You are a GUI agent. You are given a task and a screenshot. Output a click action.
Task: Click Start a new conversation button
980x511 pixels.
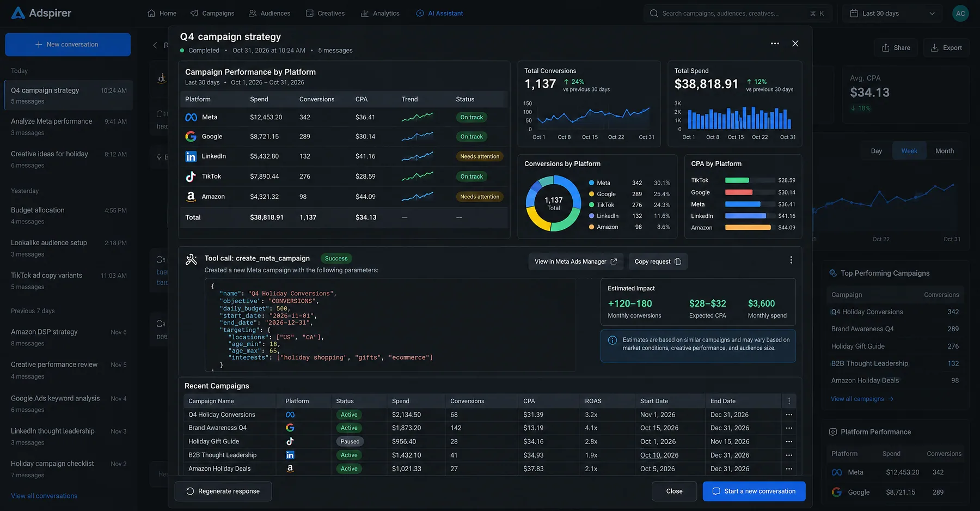(754, 491)
